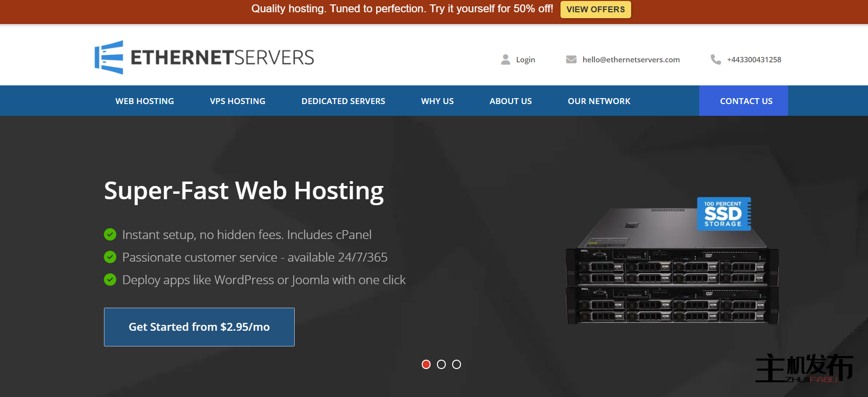Click the Login user icon
Viewport: 868px width, 397px height.
pyautogui.click(x=506, y=59)
